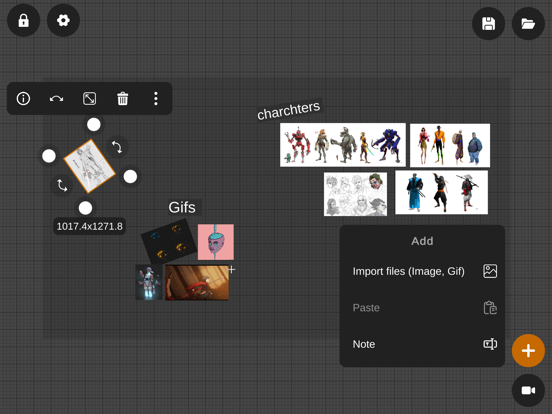Viewport: 552px width, 414px height.
Task: Flip the selected image horizontally
Action: point(56,99)
